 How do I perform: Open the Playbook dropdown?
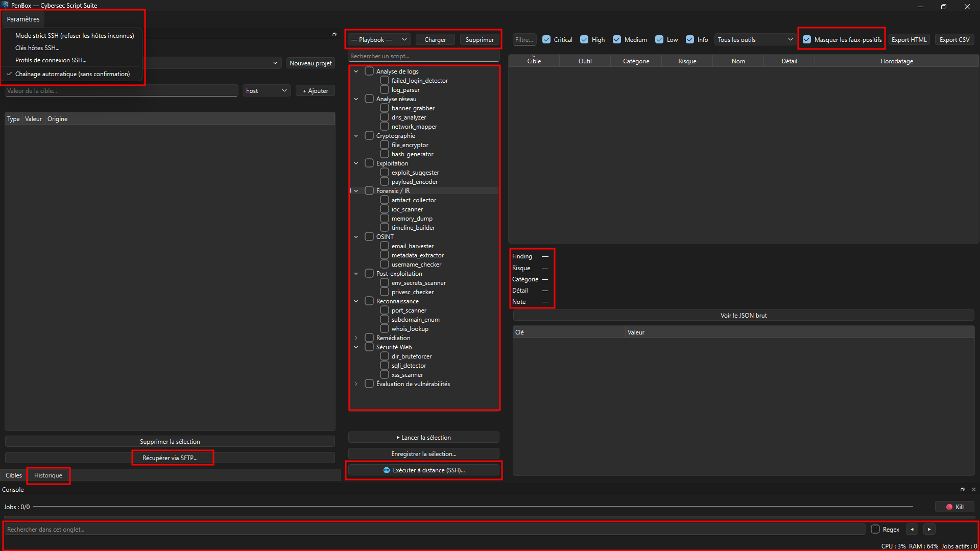point(379,39)
